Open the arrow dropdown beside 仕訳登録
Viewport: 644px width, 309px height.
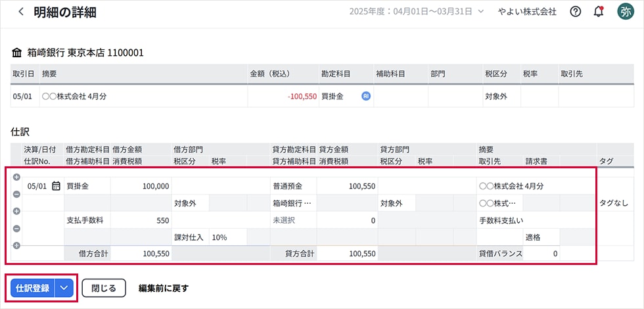pos(64,288)
